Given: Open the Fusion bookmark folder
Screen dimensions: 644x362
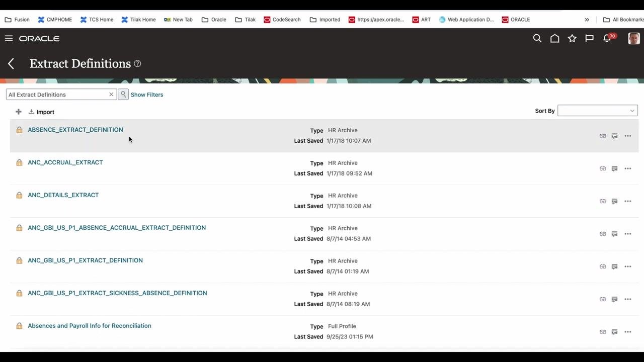Looking at the screenshot, I should [17, 20].
